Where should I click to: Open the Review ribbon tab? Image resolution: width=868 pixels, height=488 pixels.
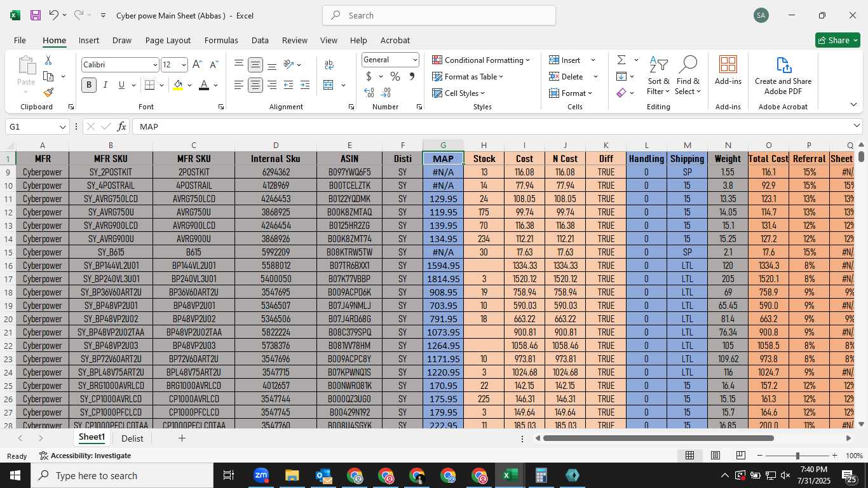pos(295,40)
